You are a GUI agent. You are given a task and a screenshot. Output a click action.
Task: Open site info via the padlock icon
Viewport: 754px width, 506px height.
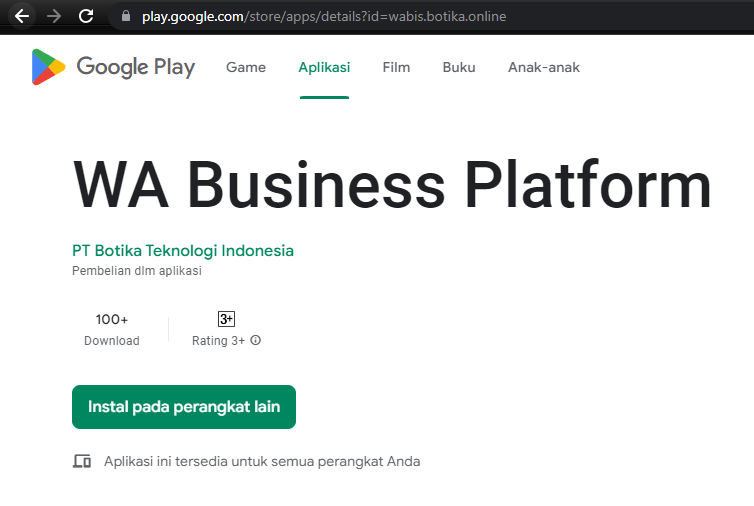(x=125, y=17)
